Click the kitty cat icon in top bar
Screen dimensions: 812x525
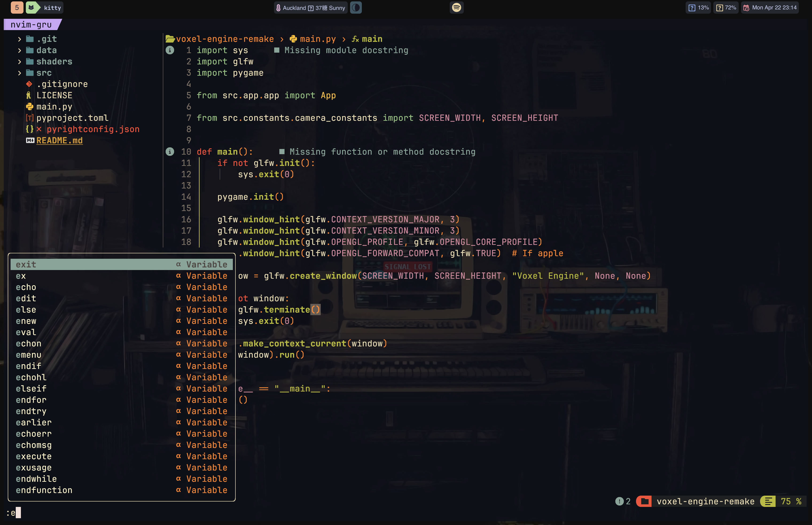coord(31,8)
